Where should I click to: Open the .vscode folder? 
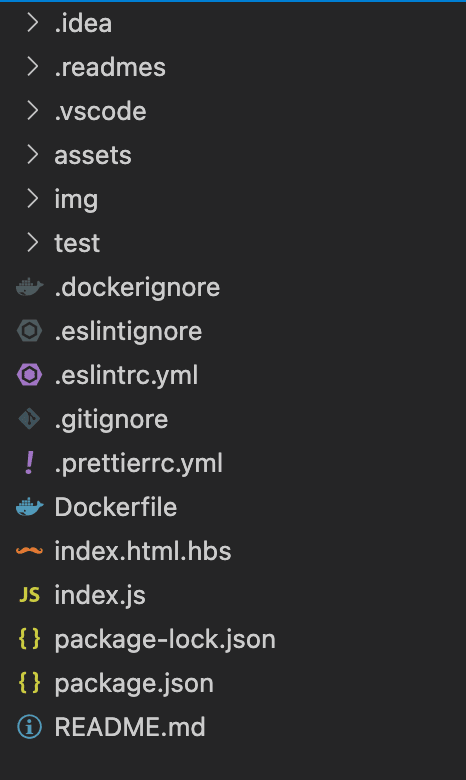pyautogui.click(x=233, y=111)
